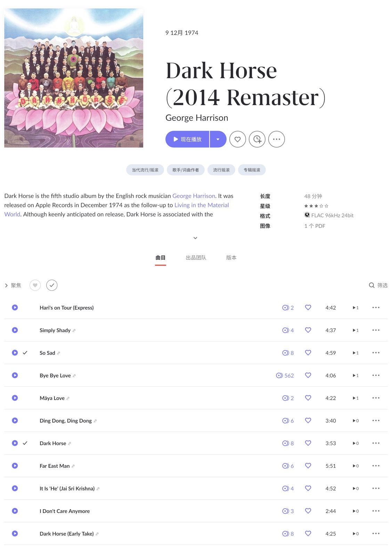Click the album heart favorite icon
Image resolution: width=392 pixels, height=552 pixels.
coord(238,139)
